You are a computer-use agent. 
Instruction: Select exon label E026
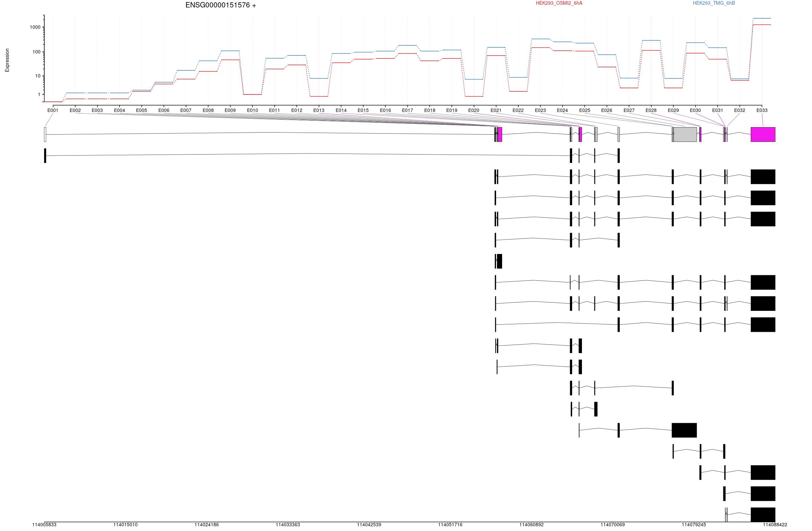(607, 110)
